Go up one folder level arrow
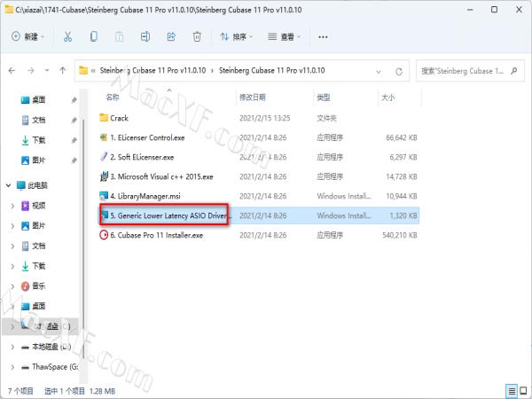532x399 pixels. (x=62, y=71)
